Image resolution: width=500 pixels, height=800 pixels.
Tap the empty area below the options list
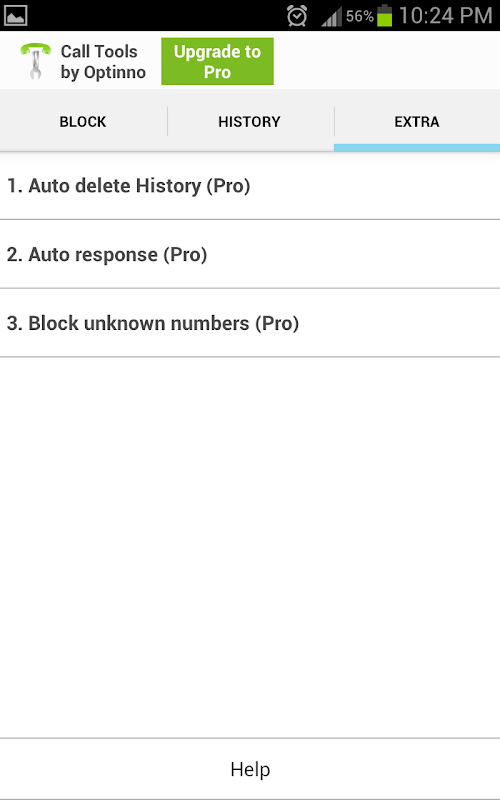tap(250, 547)
